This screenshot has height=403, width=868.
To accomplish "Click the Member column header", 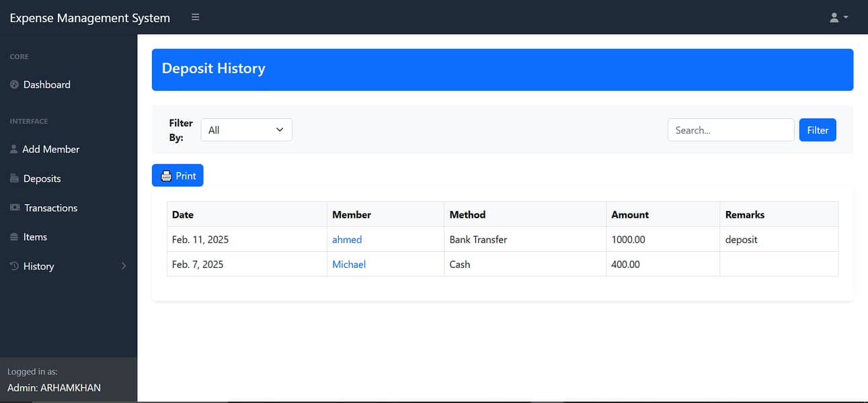I will coord(386,215).
